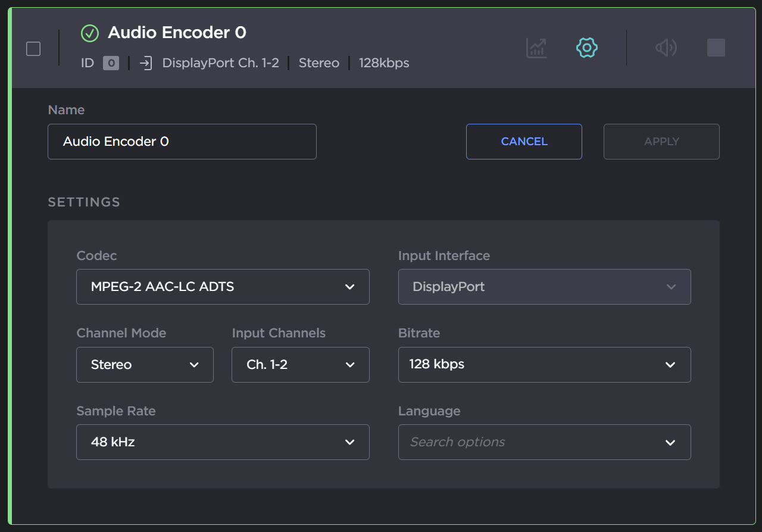Open the statistics chart icon
The width and height of the screenshot is (762, 532).
(536, 48)
